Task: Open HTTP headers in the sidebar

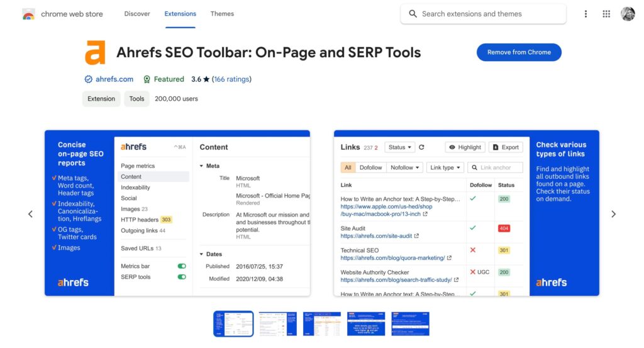Action: (140, 220)
